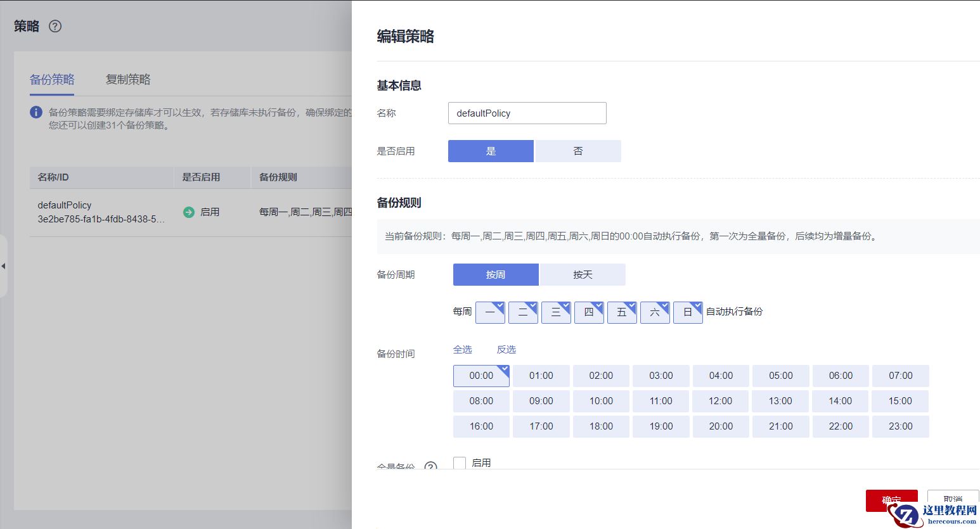Image resolution: width=980 pixels, height=529 pixels.
Task: Select the 23:00 backup time slot
Action: pyautogui.click(x=900, y=426)
